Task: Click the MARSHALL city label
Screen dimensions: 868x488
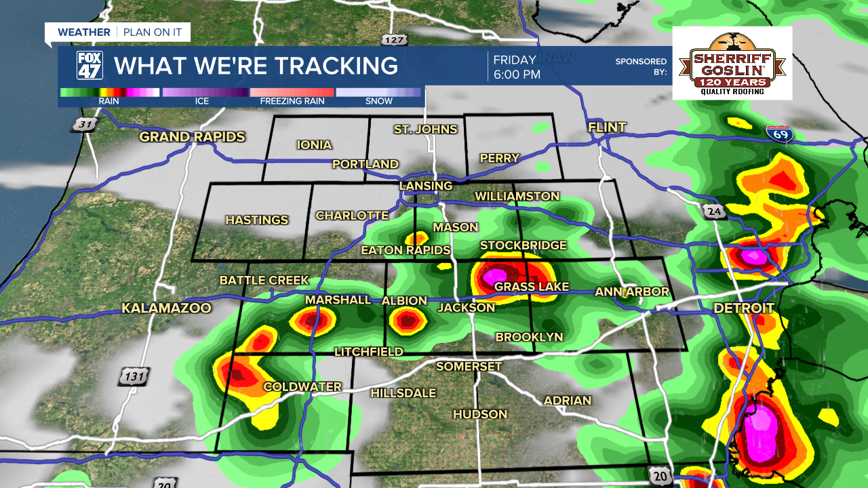Action: click(338, 300)
